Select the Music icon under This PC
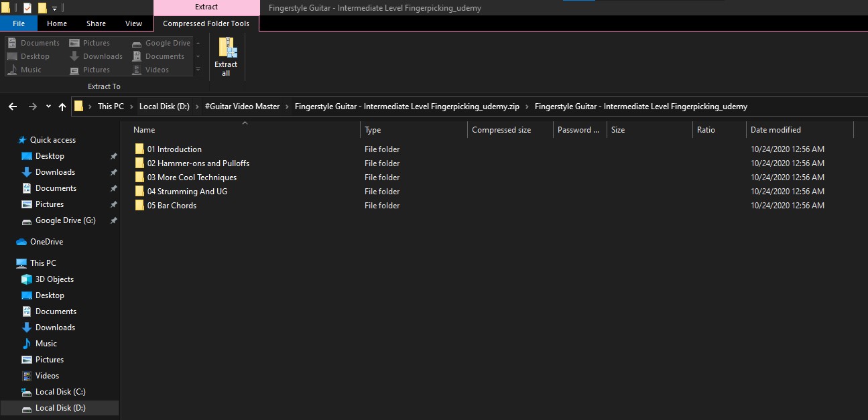 coord(27,344)
